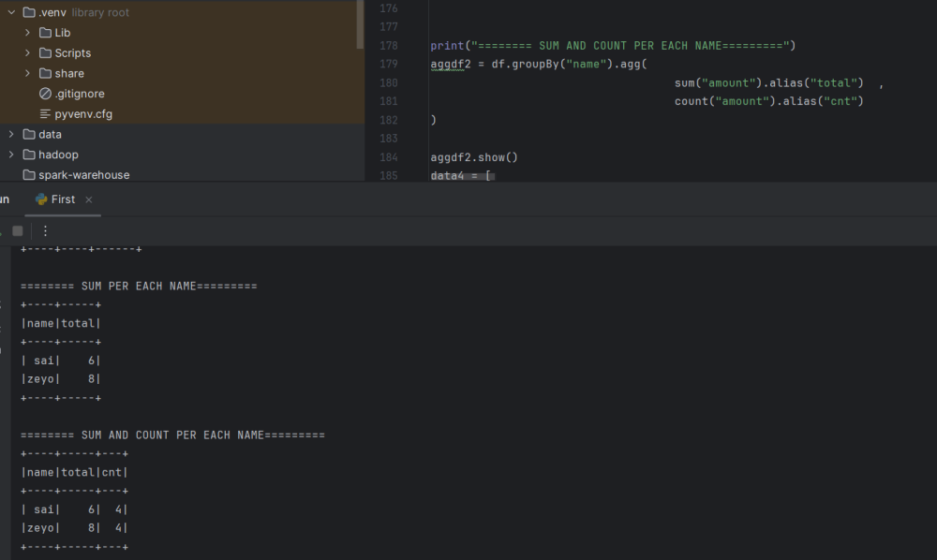
Task: Select the hadoop tree row label
Action: click(58, 155)
